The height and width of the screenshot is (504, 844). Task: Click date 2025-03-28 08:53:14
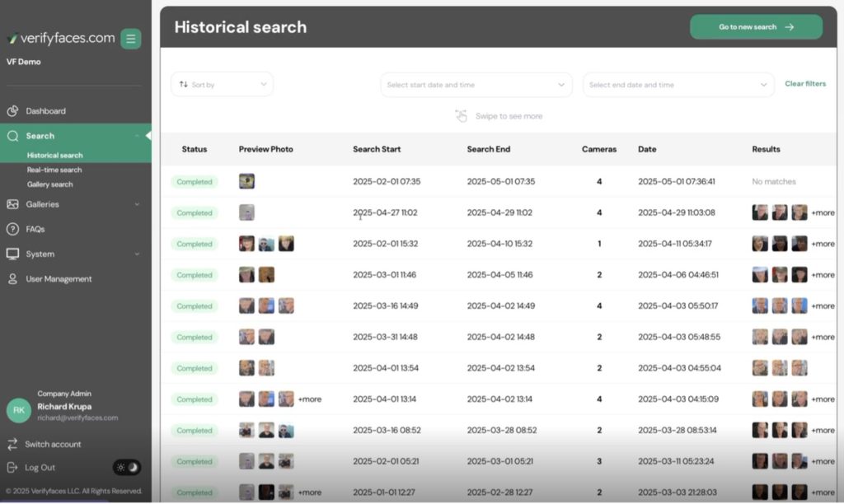678,431
